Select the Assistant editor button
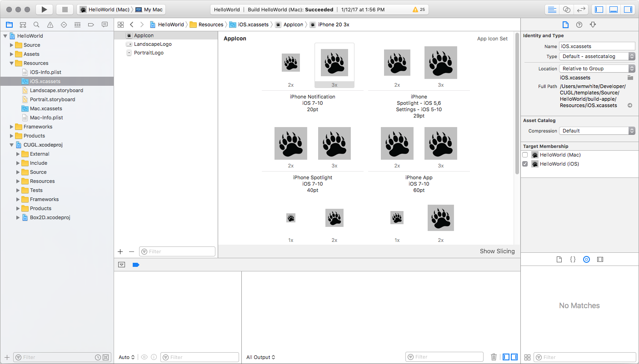 pyautogui.click(x=566, y=10)
